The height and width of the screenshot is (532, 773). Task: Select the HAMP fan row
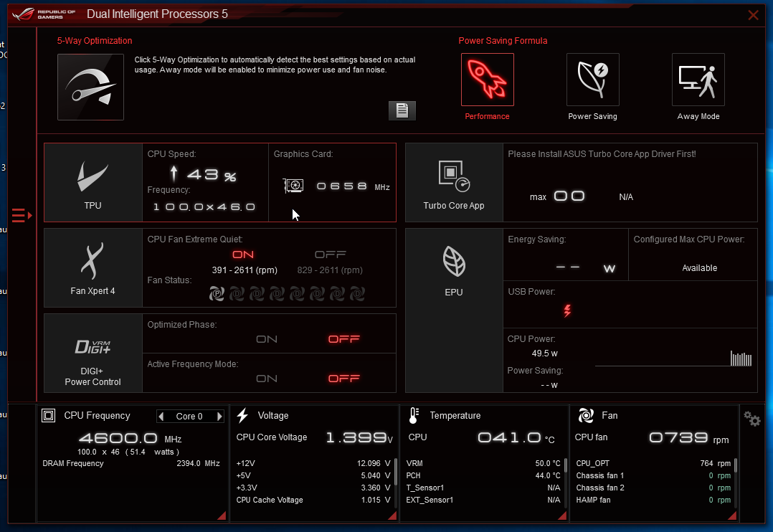pyautogui.click(x=653, y=500)
